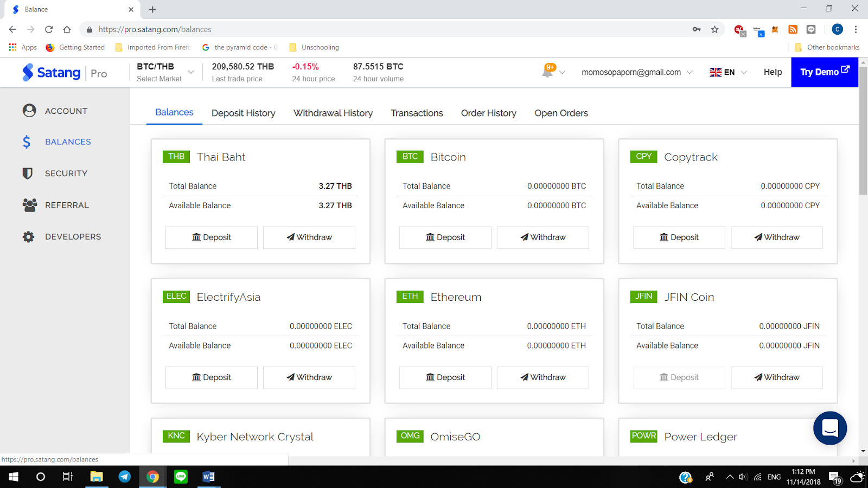This screenshot has width=868, height=488.
Task: Open a new browser tab
Action: [x=152, y=9]
